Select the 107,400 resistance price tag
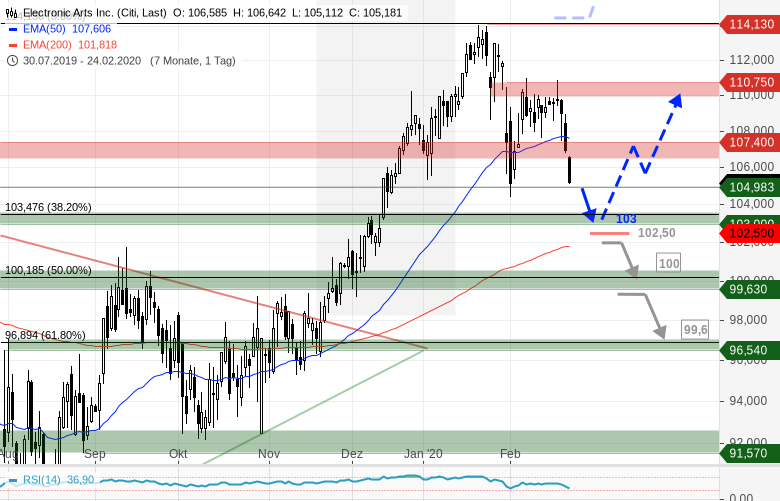The width and height of the screenshot is (780, 501). point(749,144)
